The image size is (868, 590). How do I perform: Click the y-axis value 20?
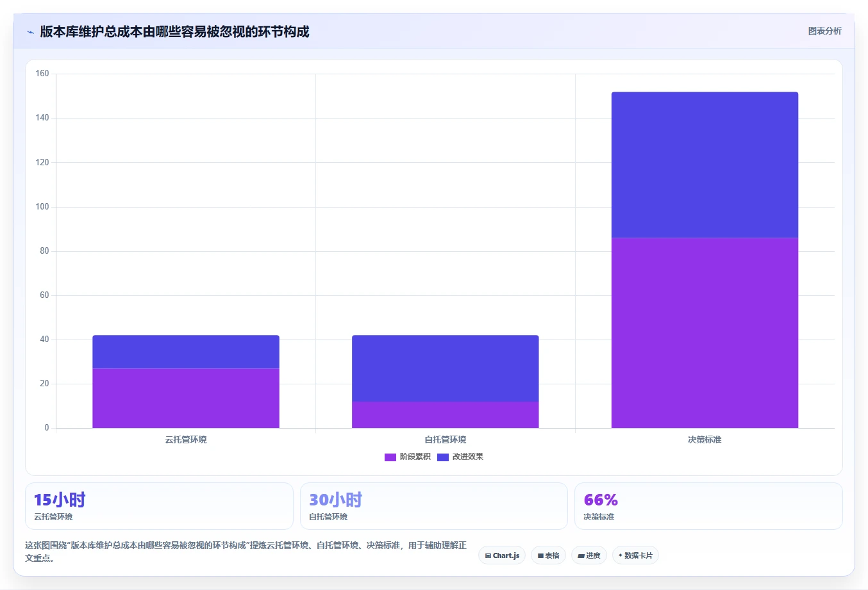tap(44, 384)
